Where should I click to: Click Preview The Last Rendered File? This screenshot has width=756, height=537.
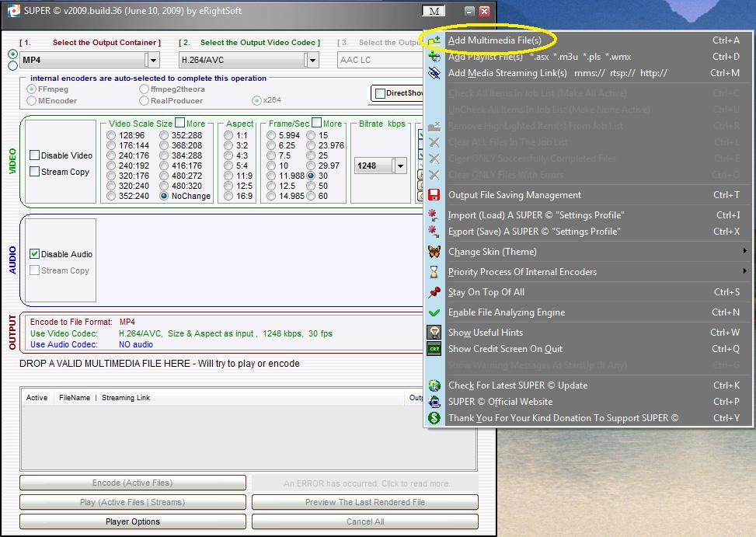click(365, 502)
